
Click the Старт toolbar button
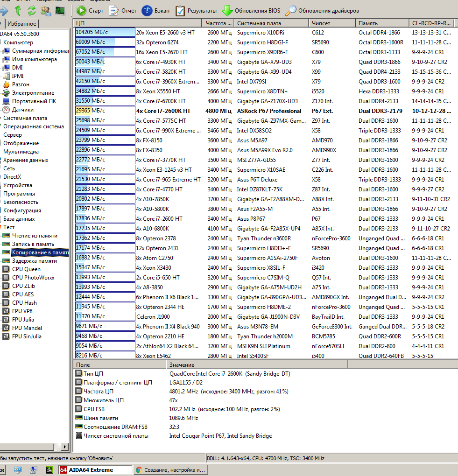pos(90,11)
